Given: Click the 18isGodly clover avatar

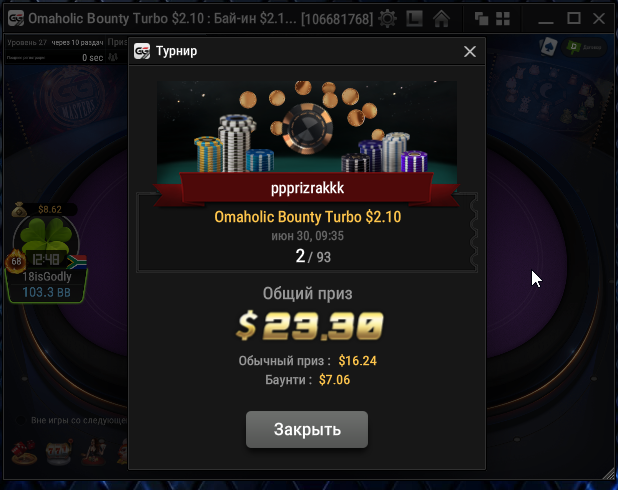Looking at the screenshot, I should point(46,238).
